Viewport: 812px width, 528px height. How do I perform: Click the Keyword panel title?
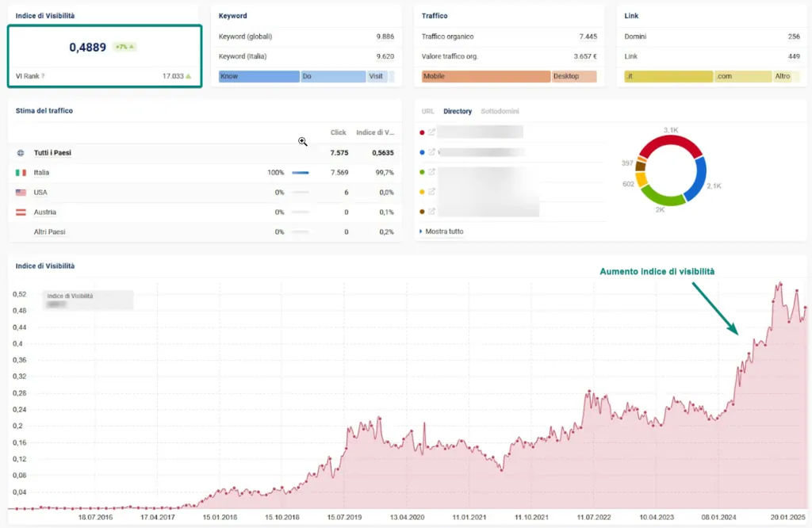tap(232, 16)
